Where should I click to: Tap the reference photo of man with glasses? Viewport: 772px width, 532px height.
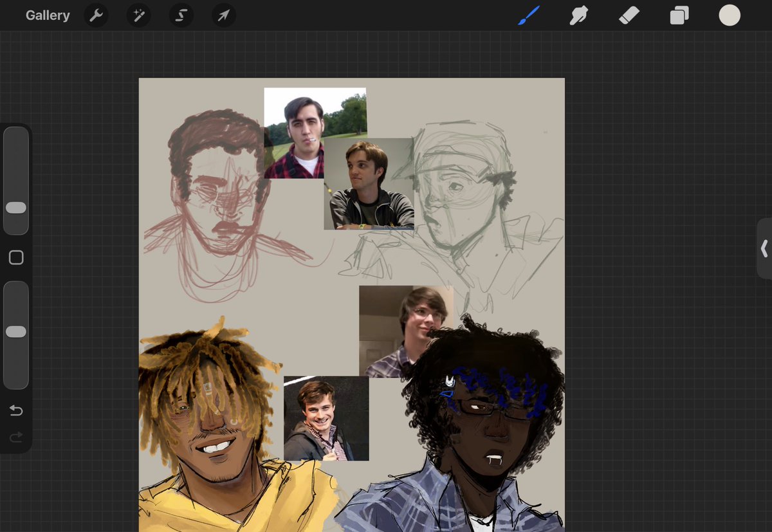click(399, 331)
